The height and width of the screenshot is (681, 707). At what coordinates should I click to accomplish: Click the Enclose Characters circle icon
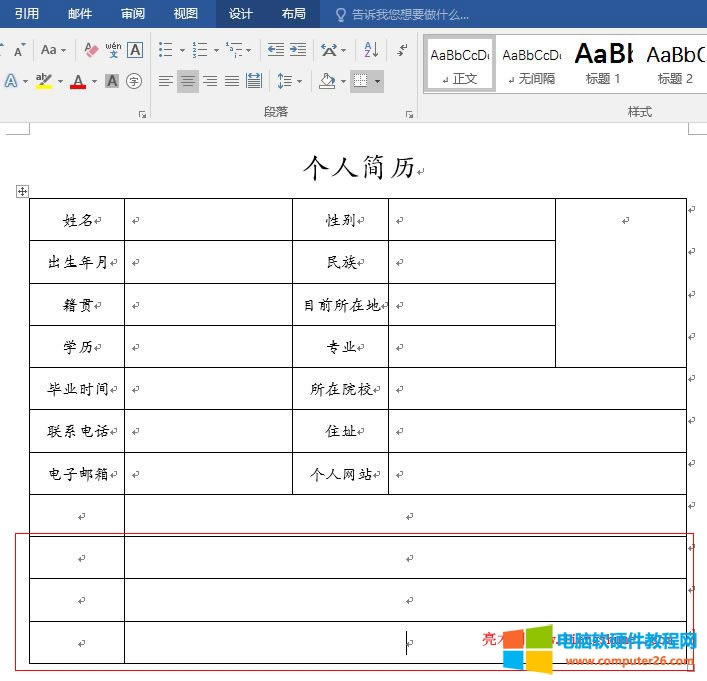(134, 81)
